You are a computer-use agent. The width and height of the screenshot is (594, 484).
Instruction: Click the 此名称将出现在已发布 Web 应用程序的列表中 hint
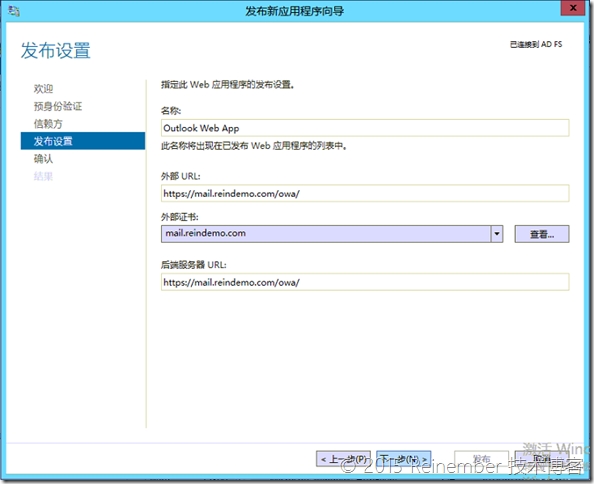pos(254,146)
